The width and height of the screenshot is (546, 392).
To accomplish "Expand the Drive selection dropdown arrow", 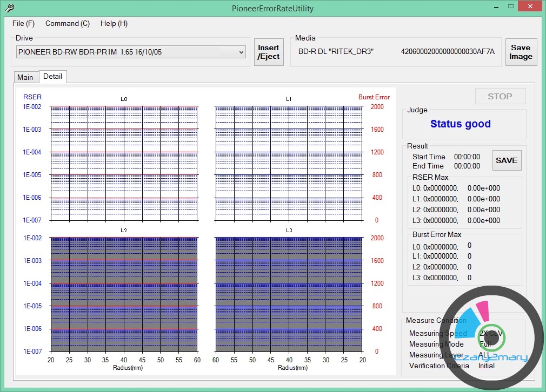I will (x=241, y=52).
